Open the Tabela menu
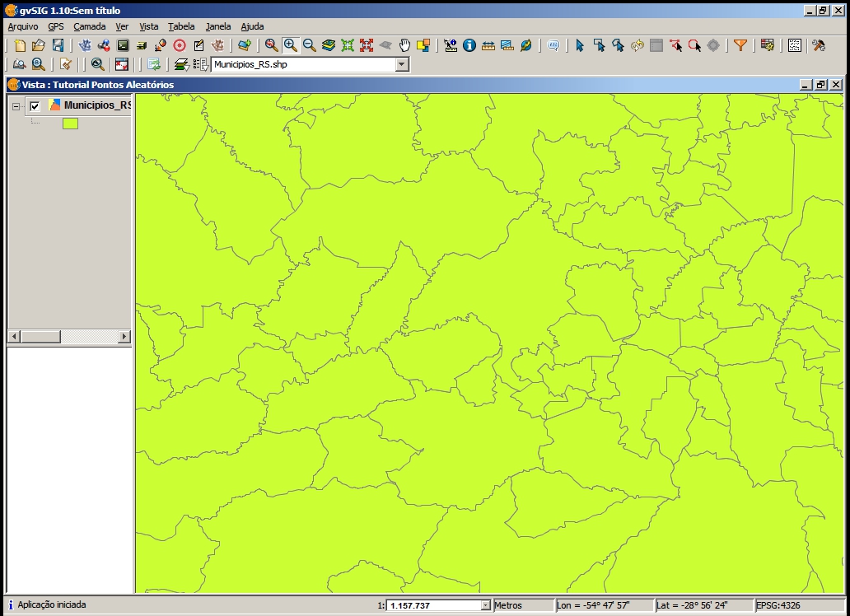Viewport: 850px width, 616px height. click(181, 26)
